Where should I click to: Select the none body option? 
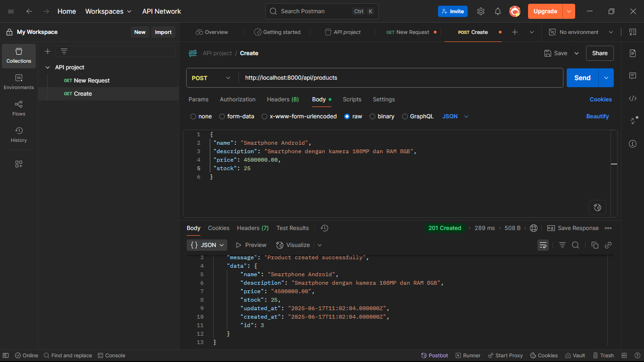193,116
